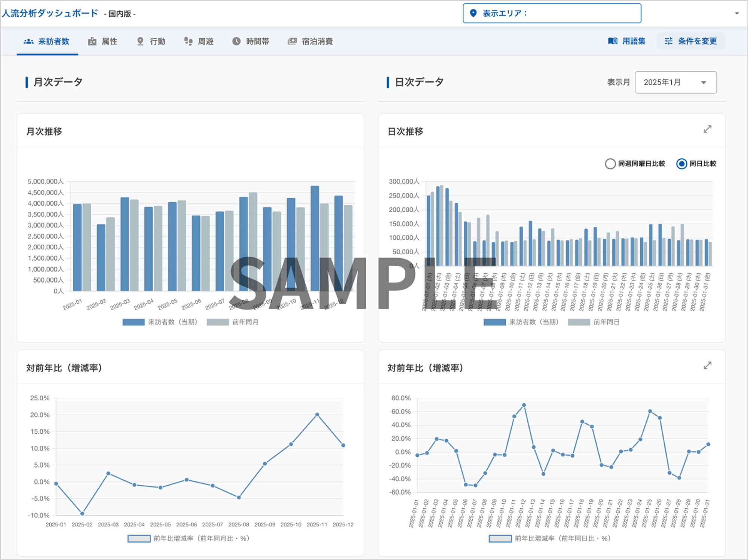The height and width of the screenshot is (560, 748).
Task: Open the 用語集 glossary link
Action: (x=627, y=41)
